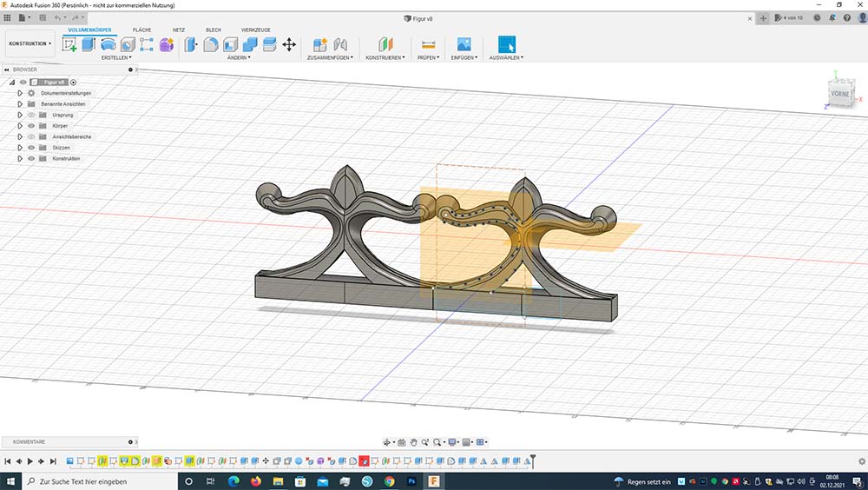Open the KONSTRUKTION workspace dropdown

[30, 43]
